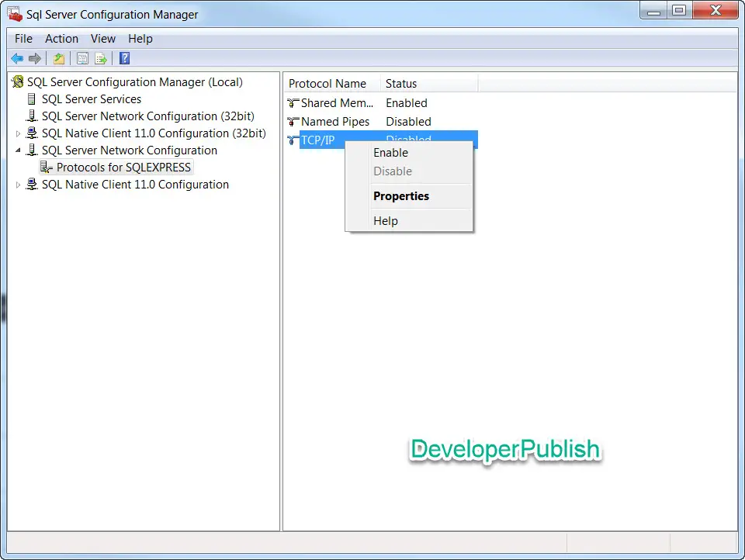Select the SQL Native Client 11.0 Configuration (32bit) label
The width and height of the screenshot is (745, 560).
(x=154, y=133)
